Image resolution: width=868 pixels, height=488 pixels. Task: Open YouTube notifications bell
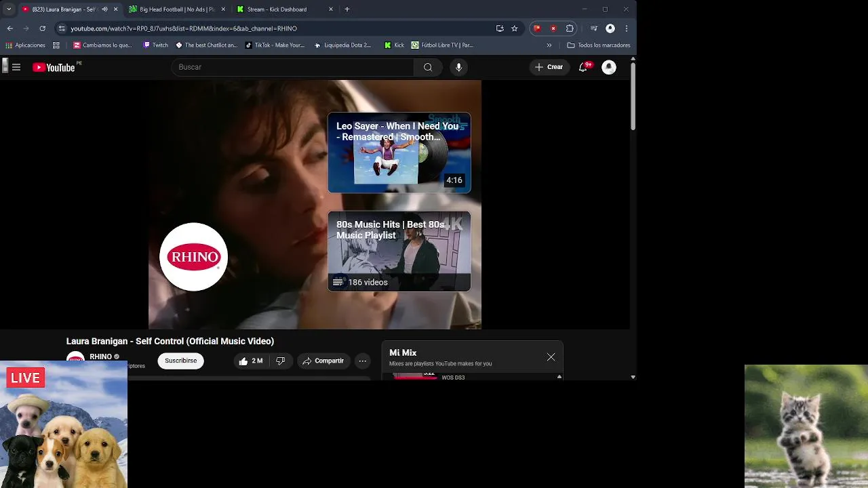pos(583,67)
